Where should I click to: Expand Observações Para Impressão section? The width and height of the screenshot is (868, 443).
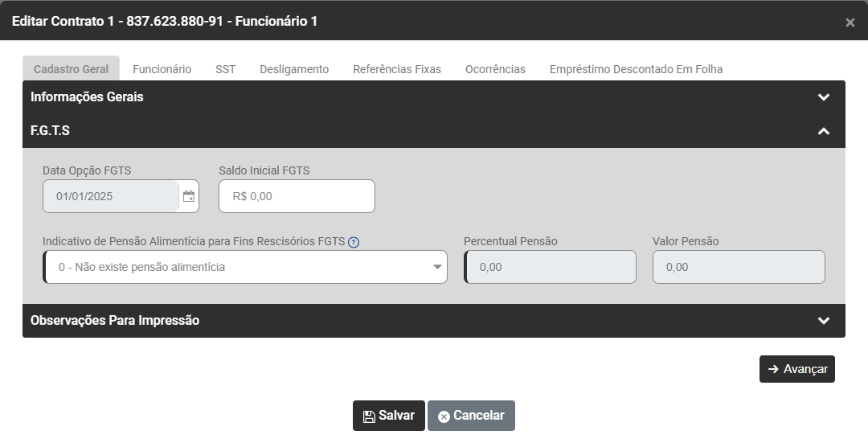click(x=823, y=321)
